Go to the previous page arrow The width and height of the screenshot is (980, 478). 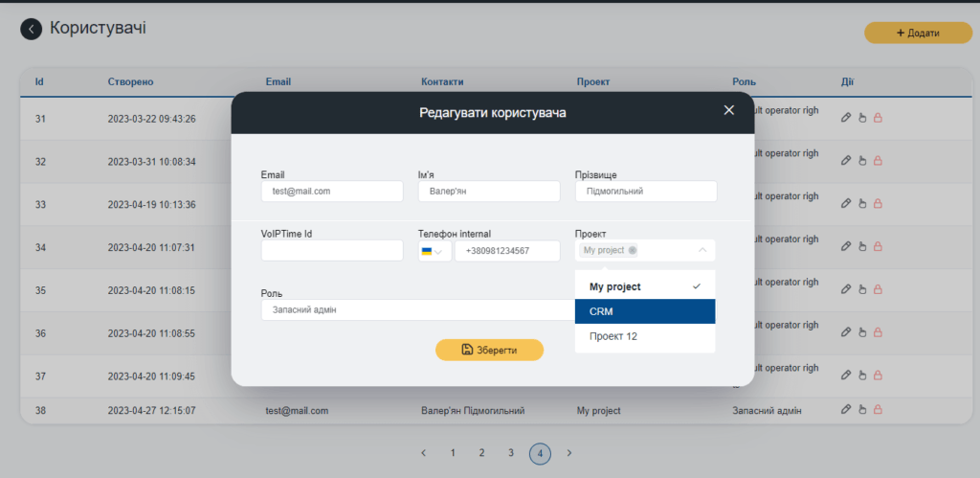point(424,453)
